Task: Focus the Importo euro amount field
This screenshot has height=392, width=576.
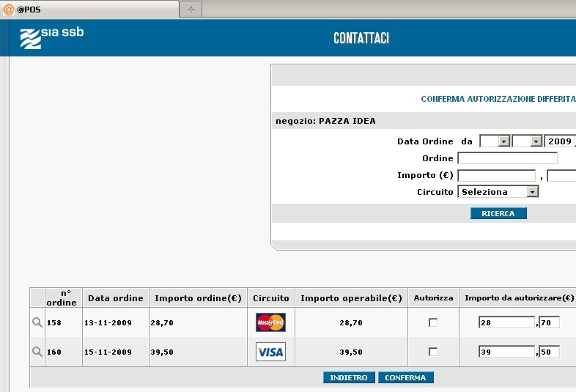Action: [x=497, y=175]
